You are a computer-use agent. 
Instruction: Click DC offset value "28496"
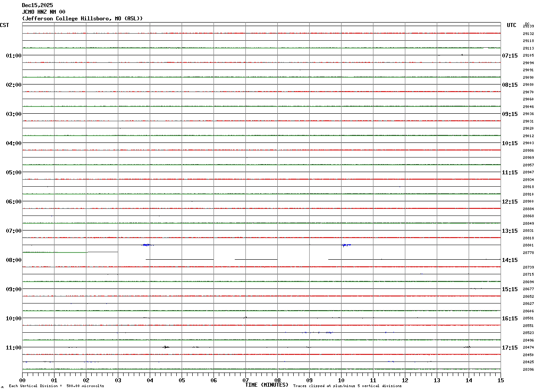528,340
